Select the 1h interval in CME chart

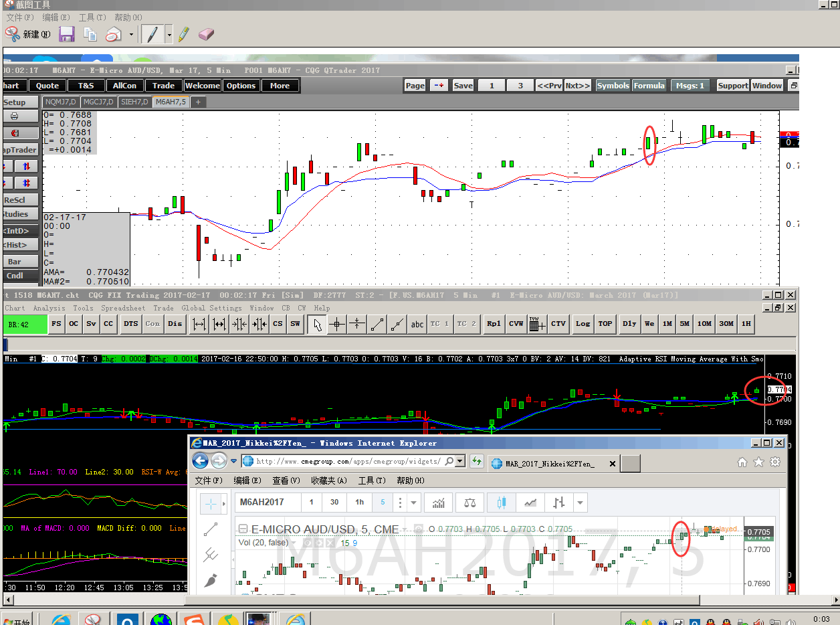point(359,502)
